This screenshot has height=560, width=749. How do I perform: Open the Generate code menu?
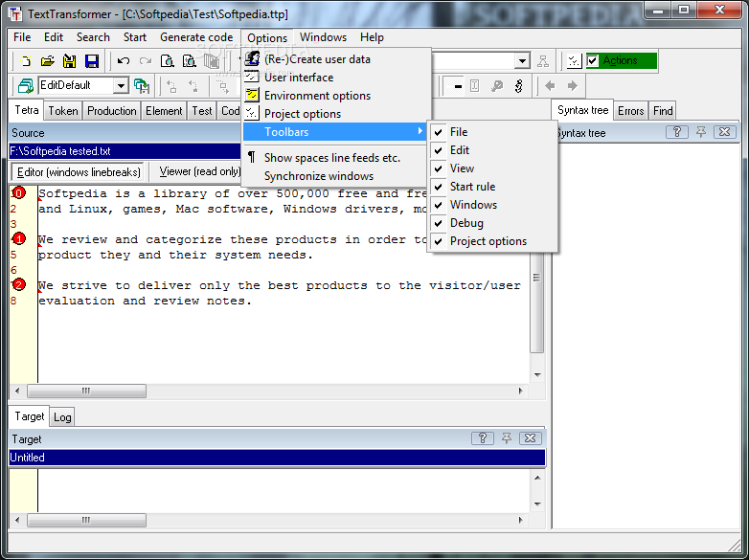tap(196, 37)
